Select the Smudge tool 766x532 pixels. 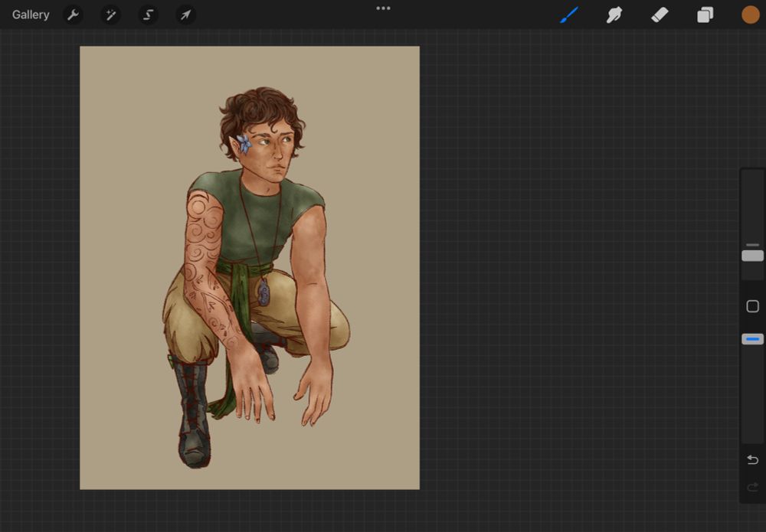coord(614,15)
